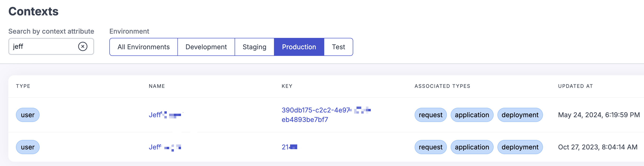Click the deployment chip on the second row
The image size is (644, 166).
520,147
